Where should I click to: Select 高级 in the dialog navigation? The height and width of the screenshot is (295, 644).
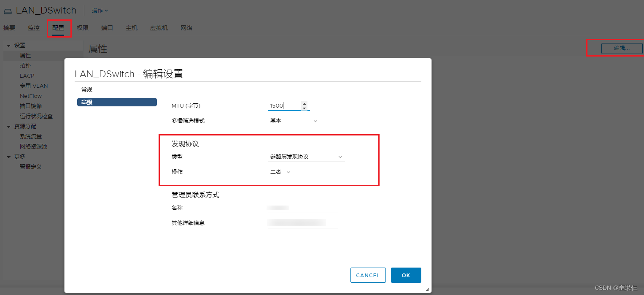point(117,102)
